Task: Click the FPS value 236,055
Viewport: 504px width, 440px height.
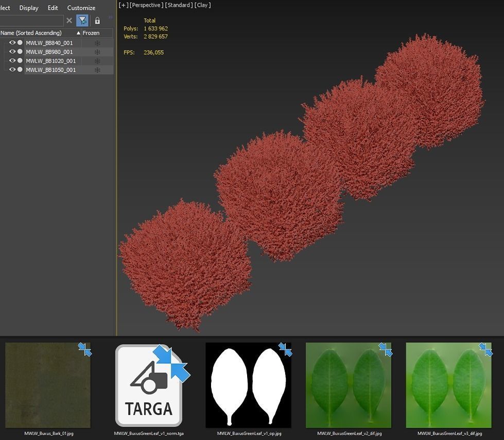Action: [153, 53]
